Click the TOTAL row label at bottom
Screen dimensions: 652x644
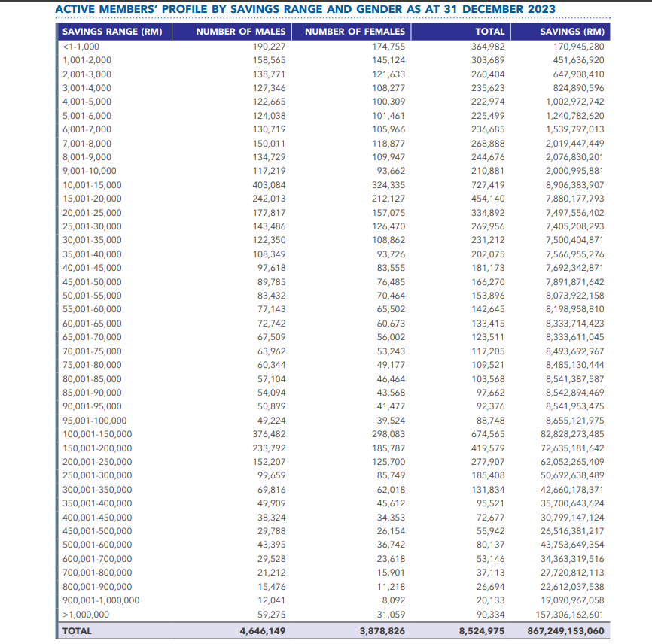(77, 631)
